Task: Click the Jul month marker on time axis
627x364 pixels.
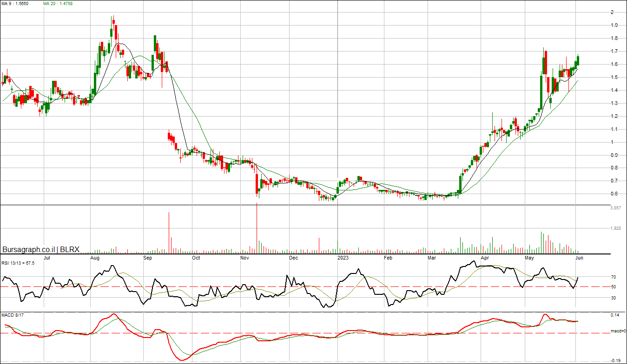Action: coord(46,258)
